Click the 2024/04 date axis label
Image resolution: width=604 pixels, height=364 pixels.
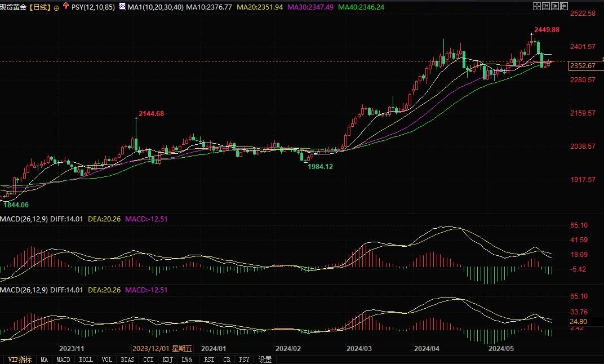click(427, 349)
